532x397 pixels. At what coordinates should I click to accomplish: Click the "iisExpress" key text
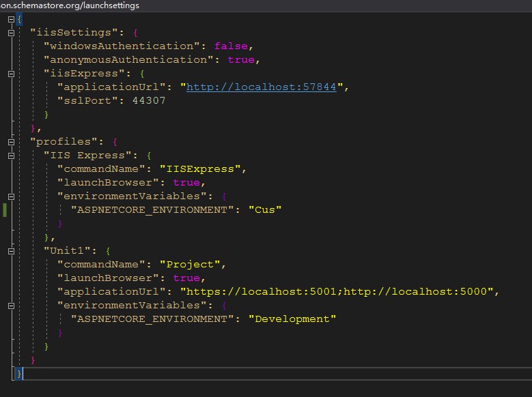[85, 73]
